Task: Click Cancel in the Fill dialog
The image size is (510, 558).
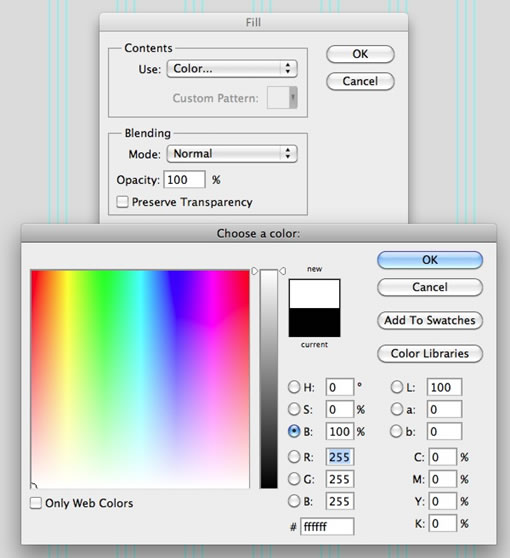Action: pyautogui.click(x=360, y=81)
